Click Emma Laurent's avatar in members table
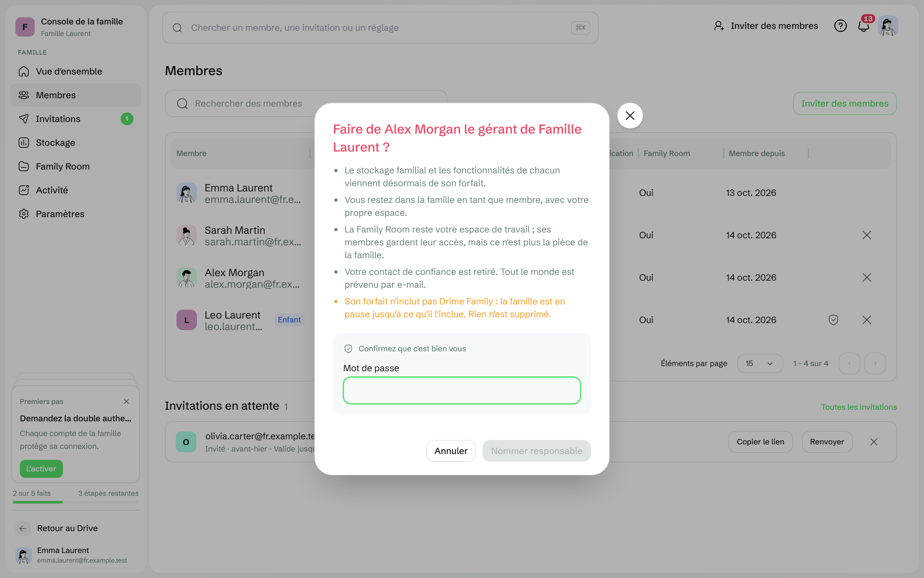This screenshot has width=924, height=578. pyautogui.click(x=187, y=193)
